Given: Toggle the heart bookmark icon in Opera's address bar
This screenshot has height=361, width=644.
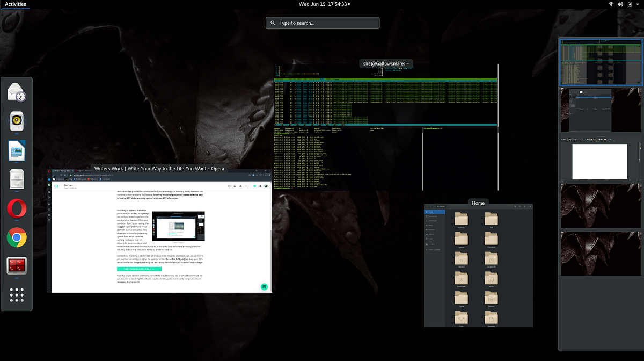Looking at the screenshot, I should tap(261, 175).
